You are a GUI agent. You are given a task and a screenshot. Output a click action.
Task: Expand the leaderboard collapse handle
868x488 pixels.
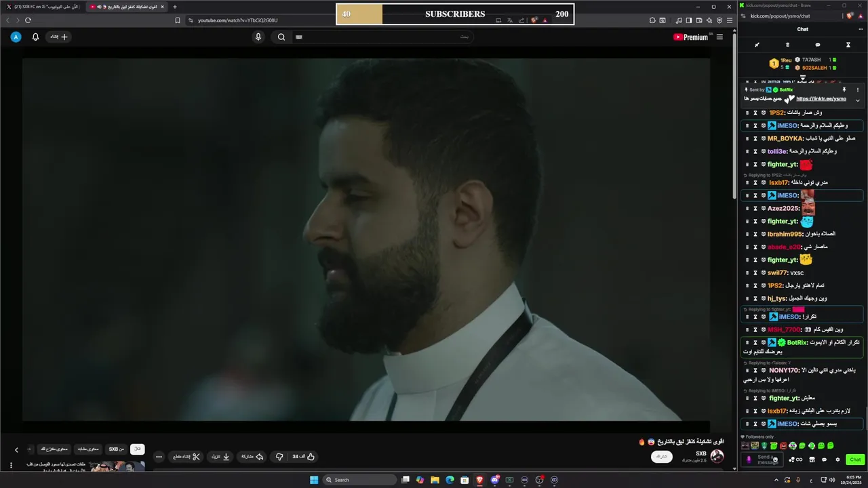pos(803,78)
